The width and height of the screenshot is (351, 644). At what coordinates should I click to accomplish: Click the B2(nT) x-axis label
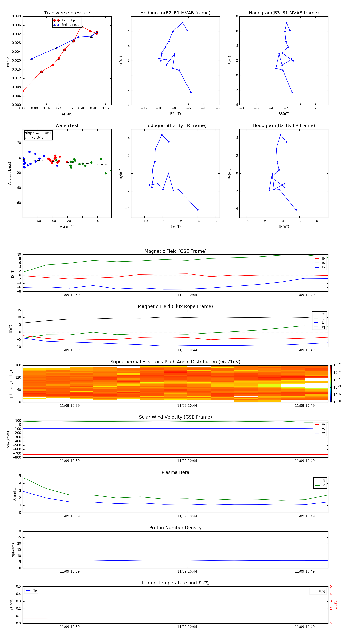tap(175, 114)
